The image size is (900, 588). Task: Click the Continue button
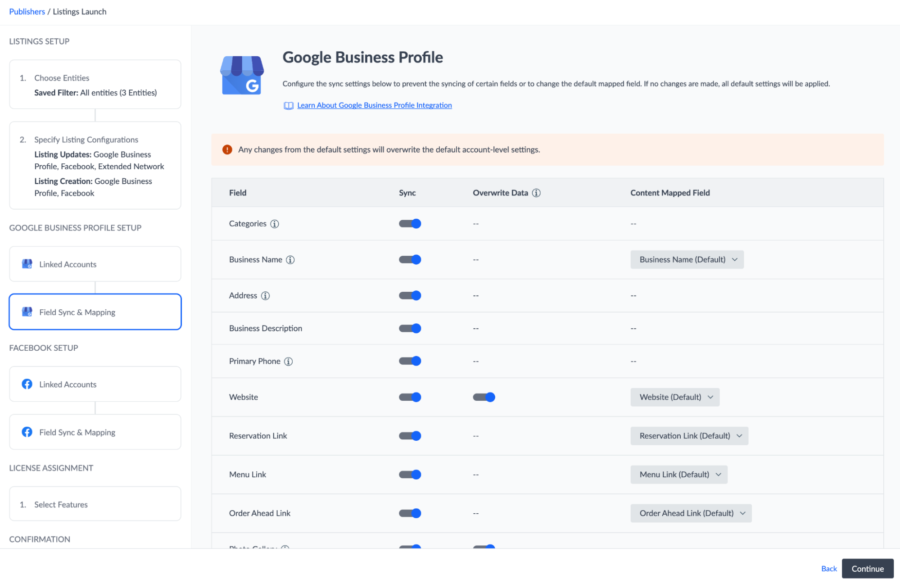point(868,569)
